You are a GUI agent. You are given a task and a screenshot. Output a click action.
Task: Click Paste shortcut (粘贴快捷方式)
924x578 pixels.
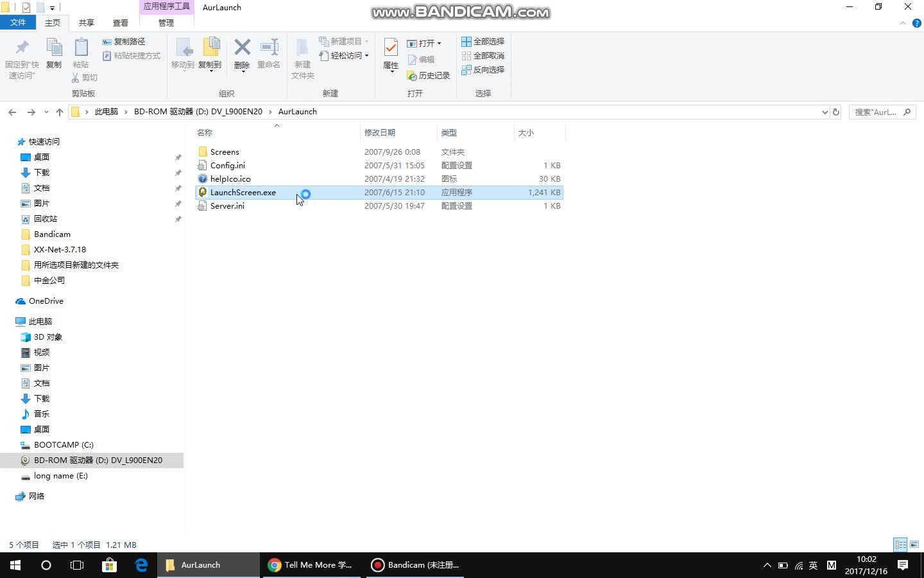pos(132,56)
